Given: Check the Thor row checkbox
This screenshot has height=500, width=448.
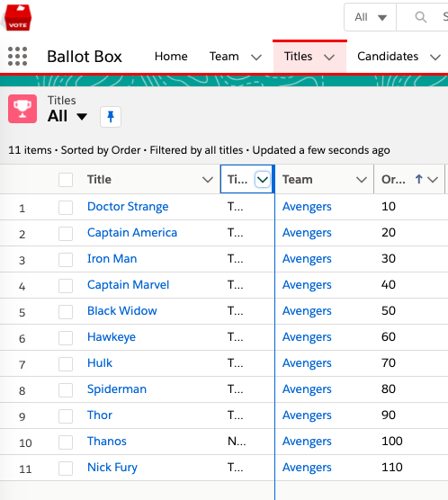Looking at the screenshot, I should pos(66,416).
